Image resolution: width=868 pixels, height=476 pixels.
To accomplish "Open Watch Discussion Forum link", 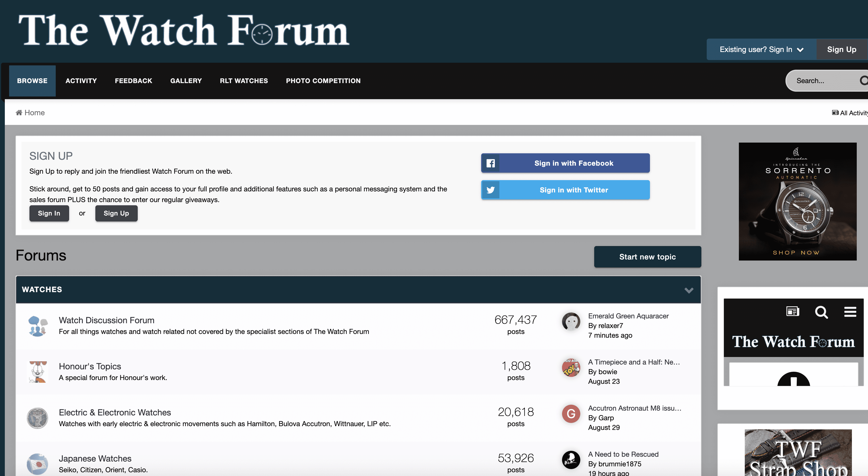I will click(x=106, y=320).
